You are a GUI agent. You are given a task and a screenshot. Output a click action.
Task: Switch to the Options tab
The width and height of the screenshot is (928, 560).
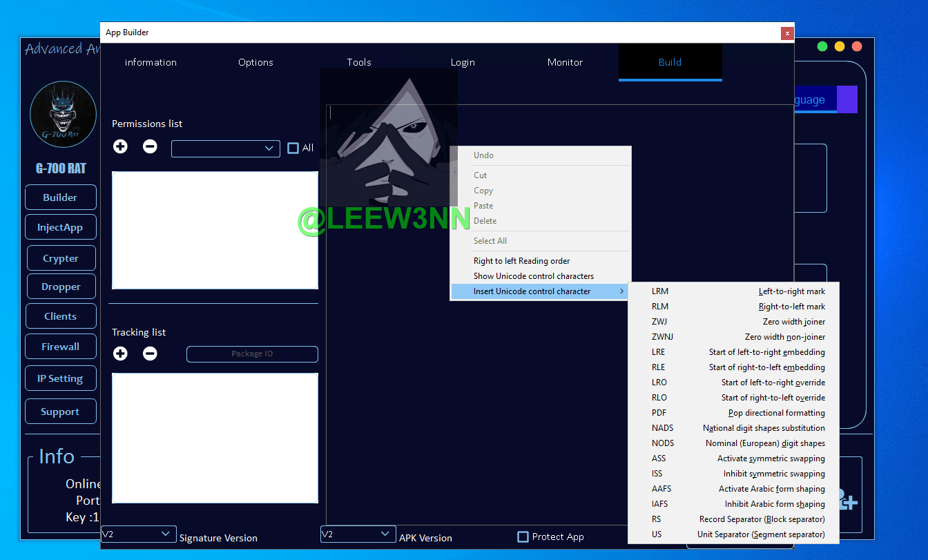coord(255,62)
